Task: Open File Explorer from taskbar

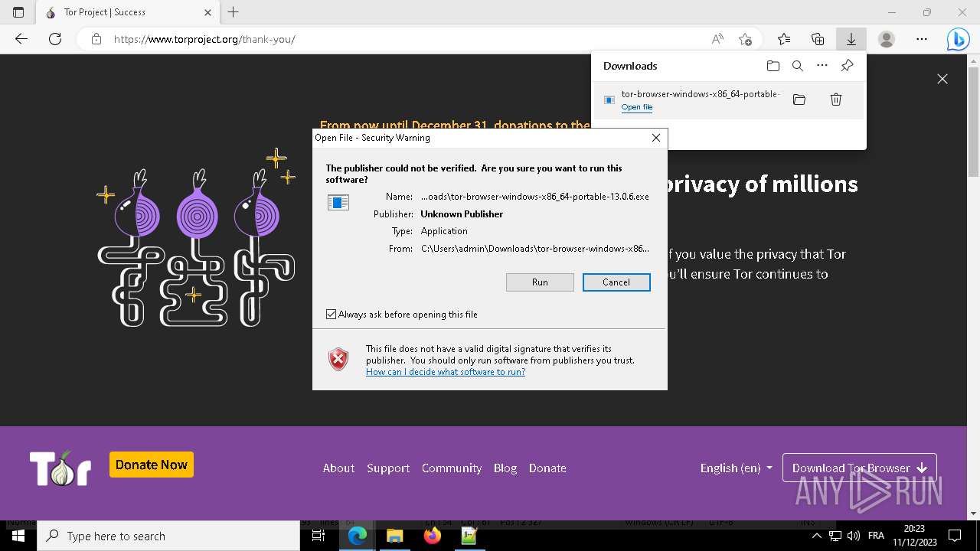Action: (394, 536)
